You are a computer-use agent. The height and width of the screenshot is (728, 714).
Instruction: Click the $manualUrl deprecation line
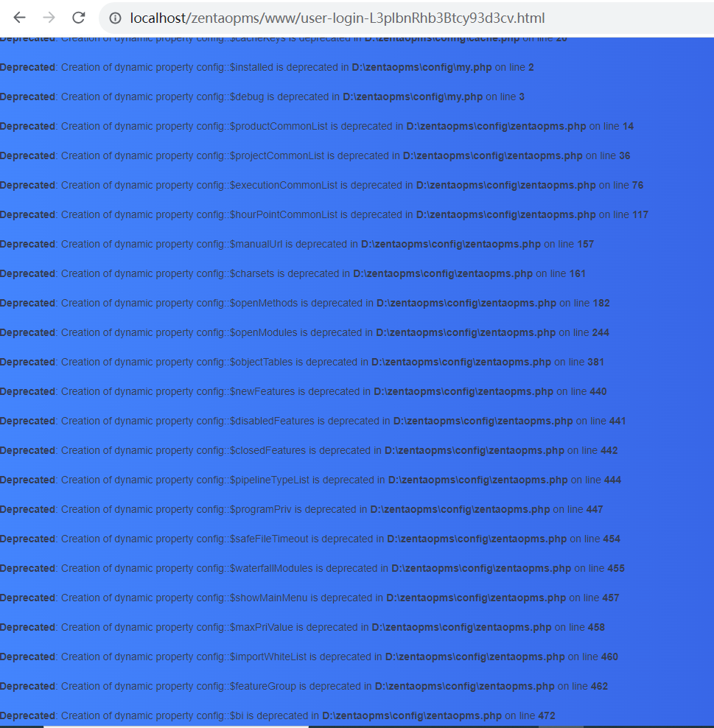click(297, 244)
